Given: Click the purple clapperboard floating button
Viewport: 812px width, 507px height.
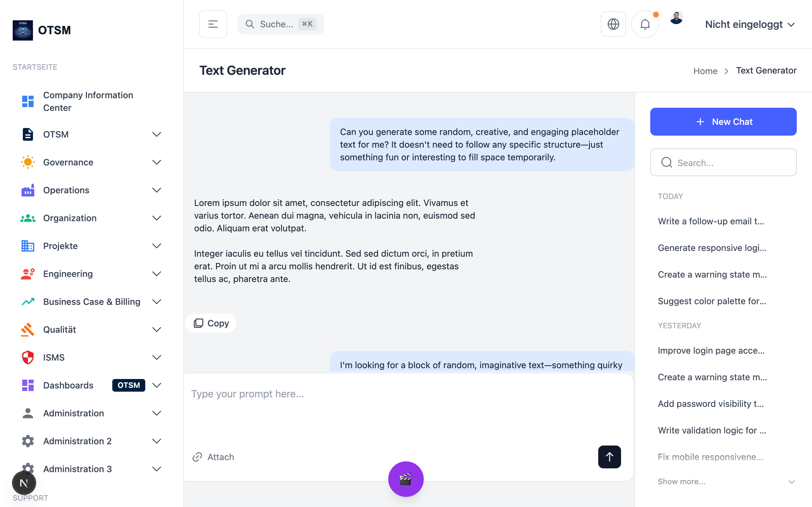Looking at the screenshot, I should point(406,479).
